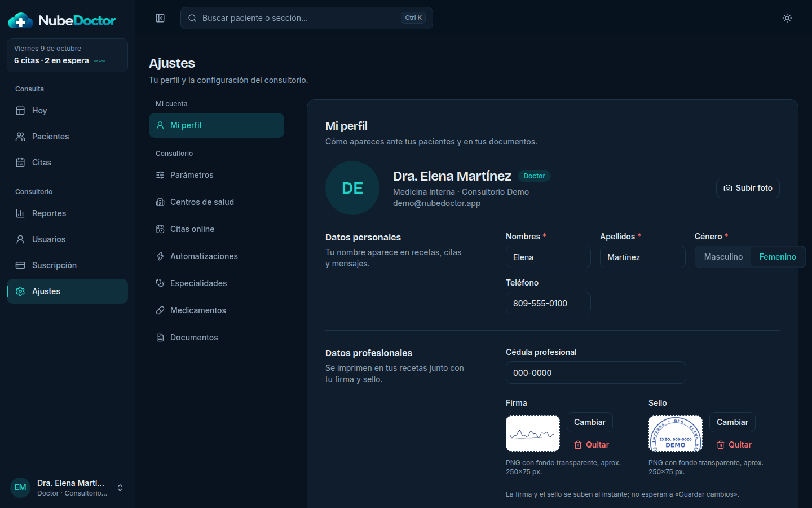Click the Teléfono field
Image resolution: width=812 pixels, height=508 pixels.
[548, 303]
